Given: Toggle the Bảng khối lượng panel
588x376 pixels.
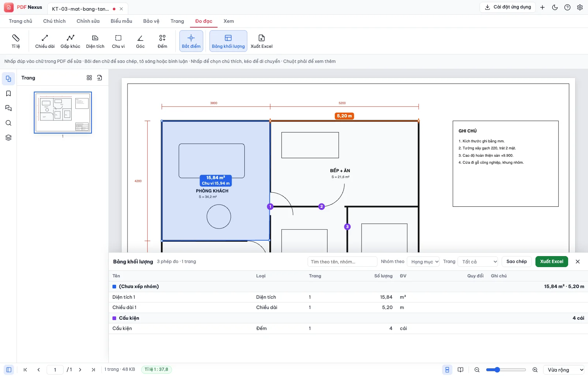Looking at the screenshot, I should tap(228, 41).
